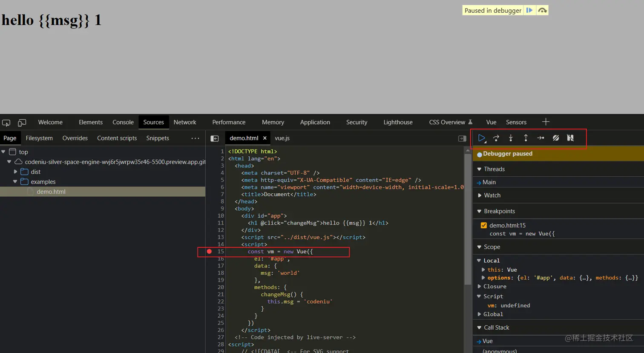The image size is (644, 353).
Task: Step over from the Paused in debugger overlay
Action: point(542,10)
